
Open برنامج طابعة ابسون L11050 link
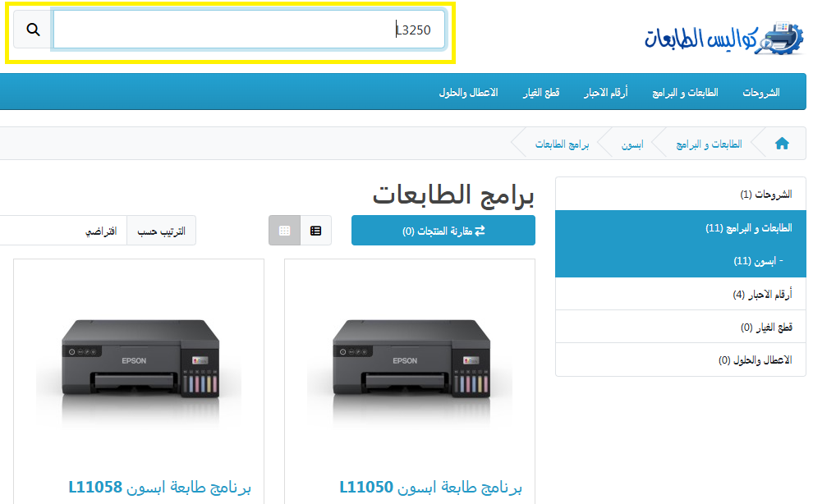point(430,488)
